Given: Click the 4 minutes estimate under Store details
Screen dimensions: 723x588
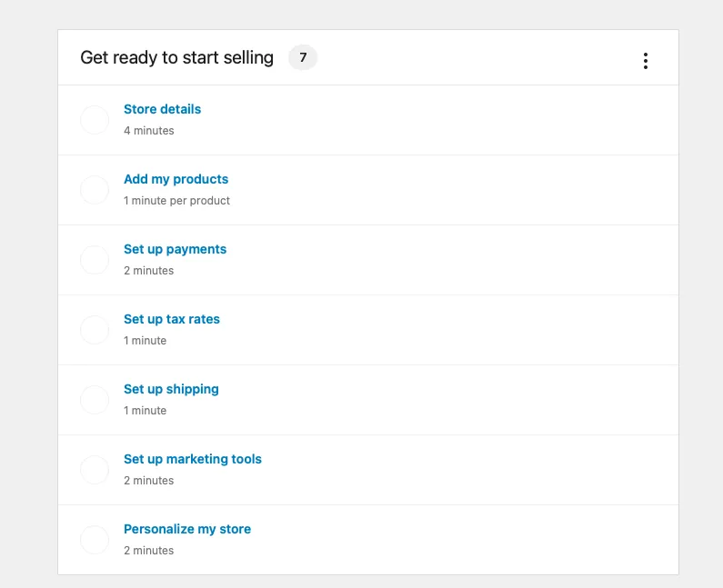Looking at the screenshot, I should pos(149,131).
